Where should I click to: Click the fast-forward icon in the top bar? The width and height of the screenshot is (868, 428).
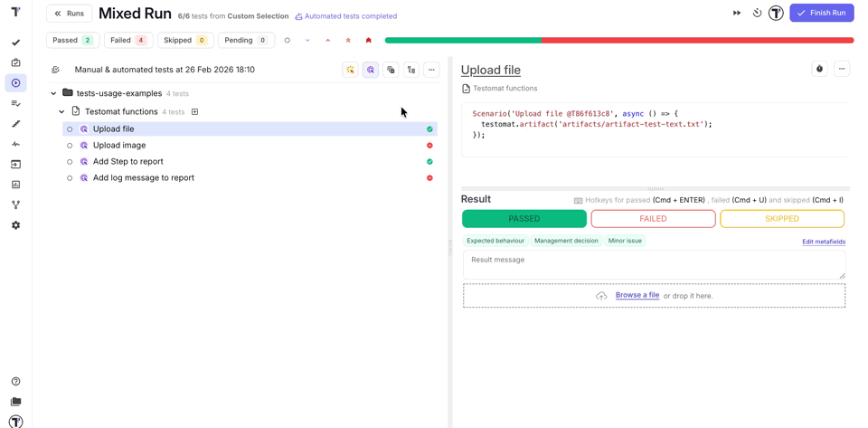click(737, 14)
